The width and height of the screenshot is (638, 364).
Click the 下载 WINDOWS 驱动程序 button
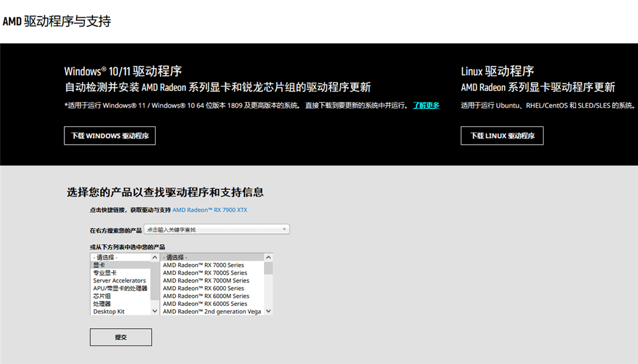110,136
